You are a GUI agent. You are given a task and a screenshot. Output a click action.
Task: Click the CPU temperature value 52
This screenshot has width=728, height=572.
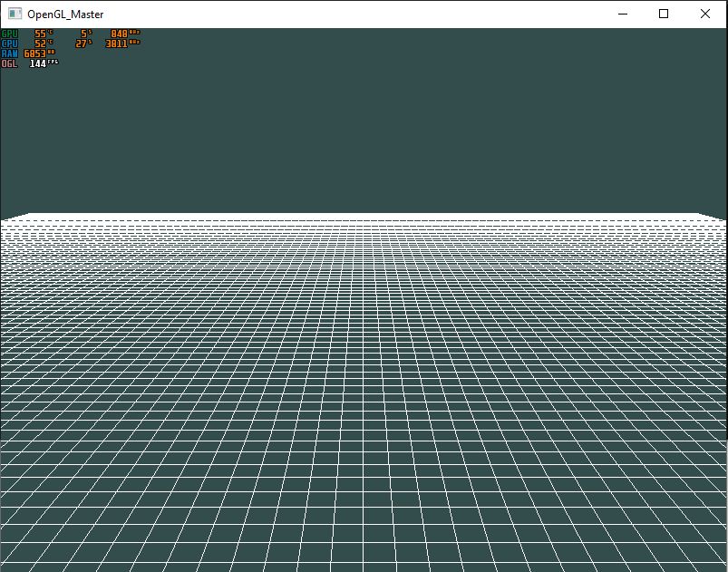pyautogui.click(x=41, y=44)
